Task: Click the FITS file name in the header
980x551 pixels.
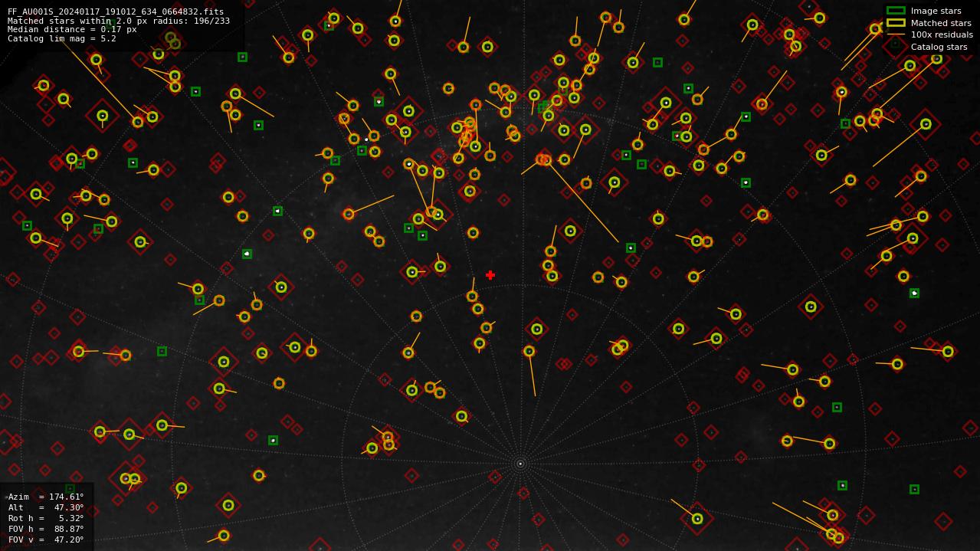Action: point(116,11)
